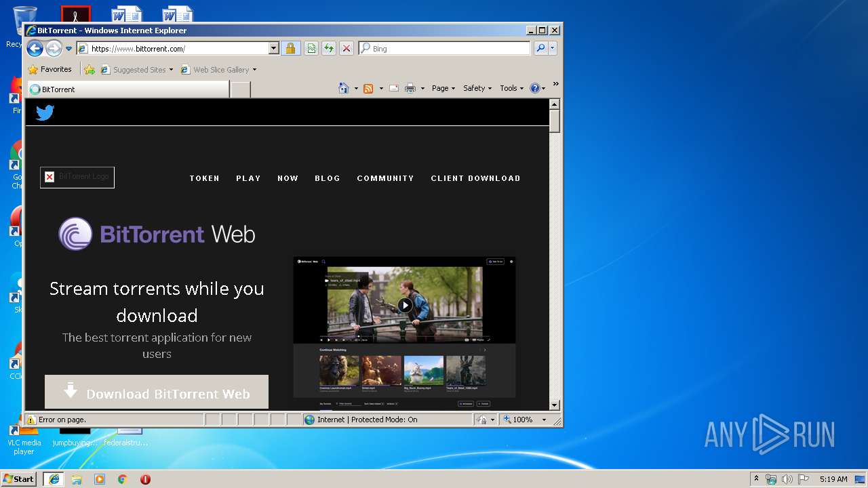Open media player taskbar icon
The image size is (868, 488).
pos(100,479)
